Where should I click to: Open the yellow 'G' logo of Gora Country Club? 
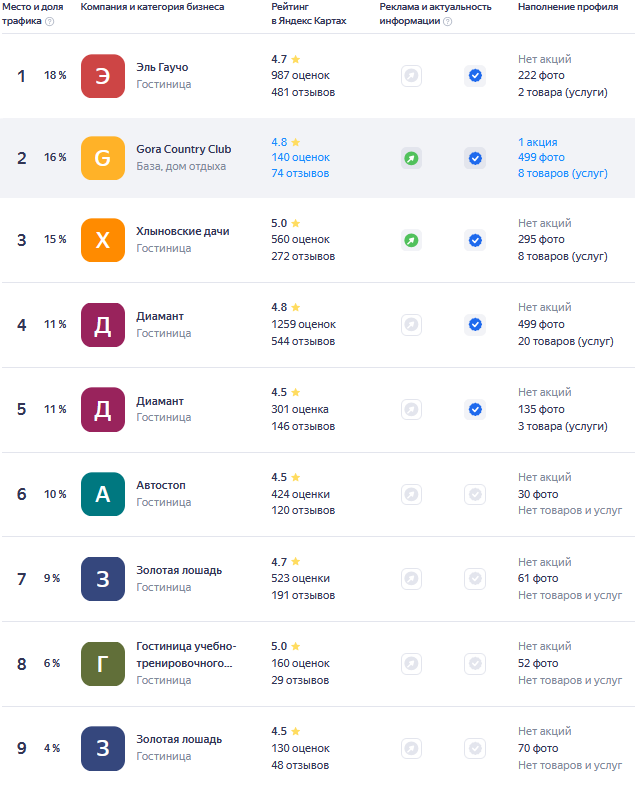(x=103, y=158)
